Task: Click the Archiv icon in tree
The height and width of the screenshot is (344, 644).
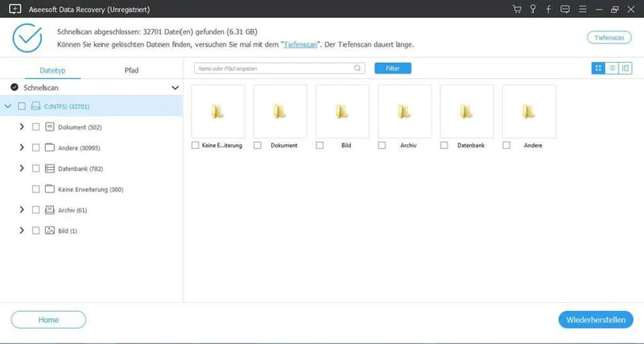Action: pos(50,210)
